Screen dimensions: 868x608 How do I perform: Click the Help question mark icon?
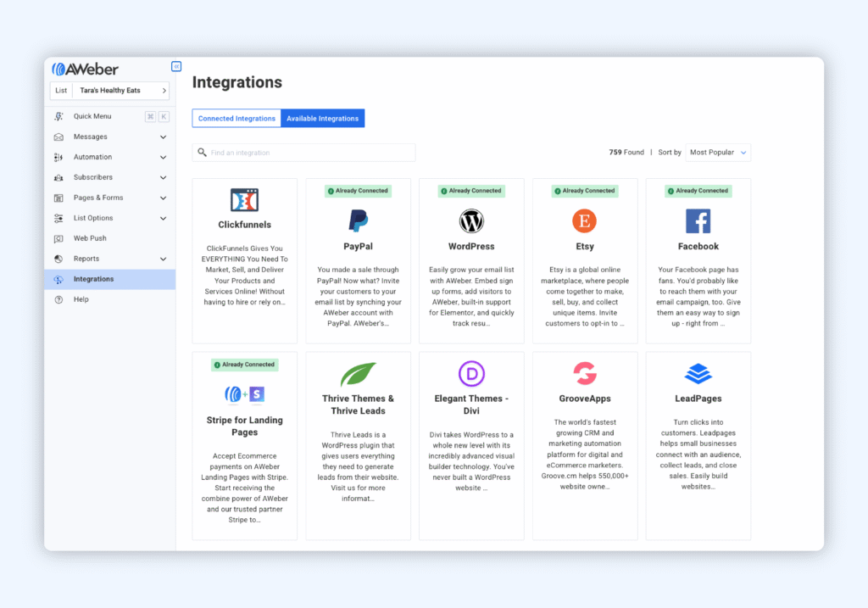58,299
